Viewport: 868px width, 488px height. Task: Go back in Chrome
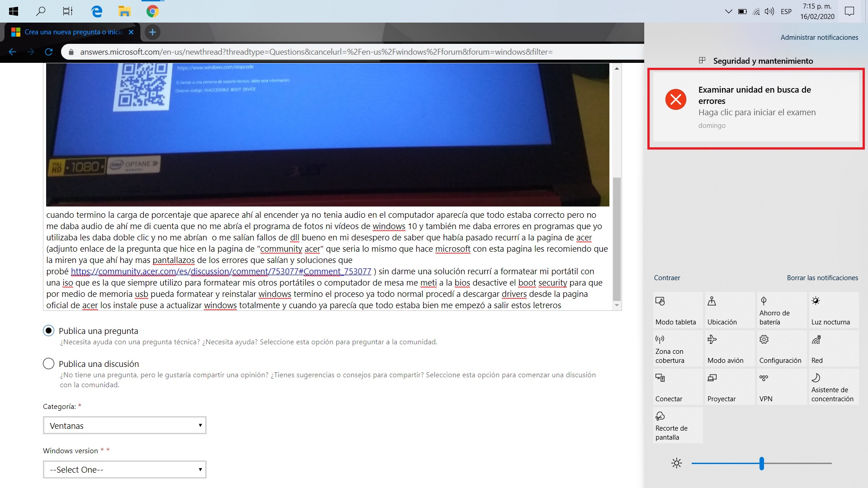tap(12, 52)
